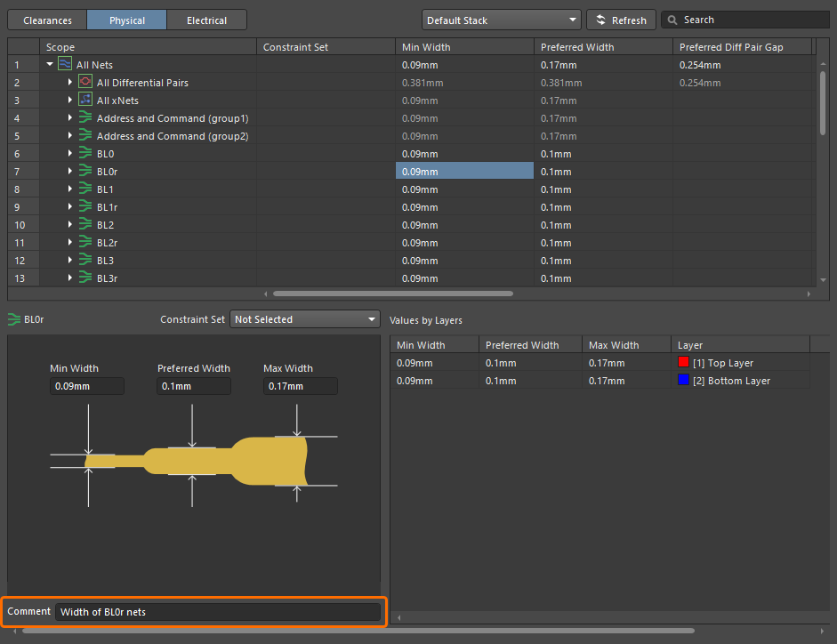Collapse the All Nets tree row
This screenshot has height=644, width=837.
tap(50, 65)
